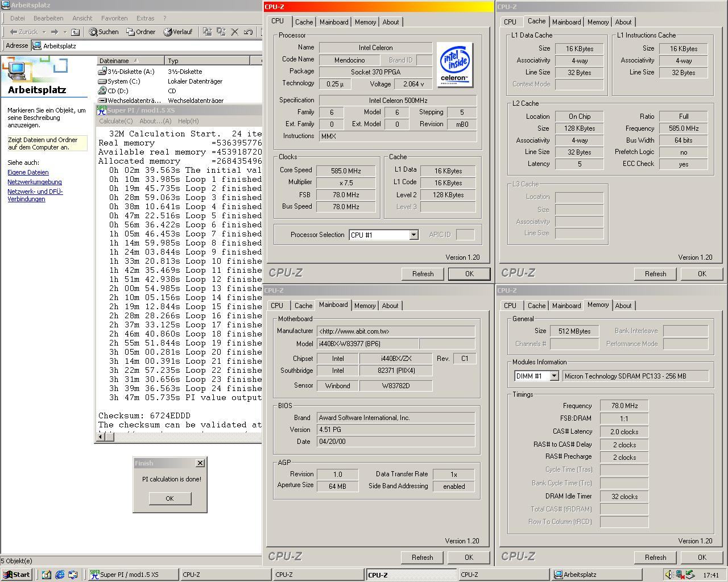This screenshot has height=582, width=728.
Task: Switch to Cache tab in bottom-right CPU-Z
Action: [x=536, y=306]
